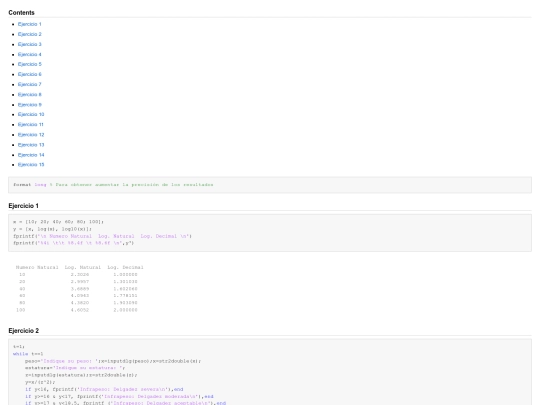Click code line starting with 'peso='
This screenshot has height=405, width=540.
pos(113,361)
